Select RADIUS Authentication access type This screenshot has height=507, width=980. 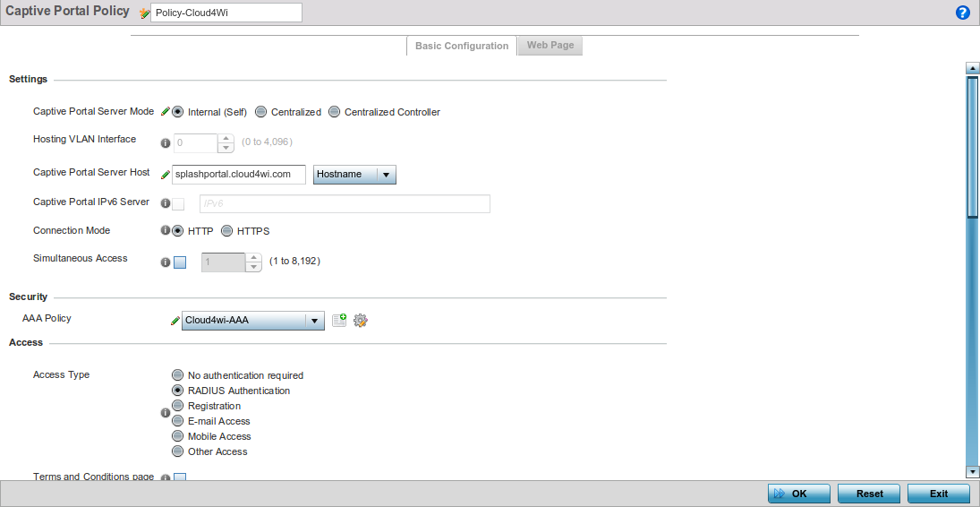[177, 391]
